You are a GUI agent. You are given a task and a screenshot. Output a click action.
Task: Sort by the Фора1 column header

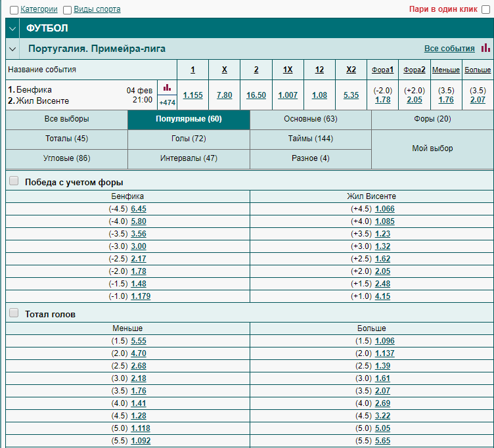(382, 70)
